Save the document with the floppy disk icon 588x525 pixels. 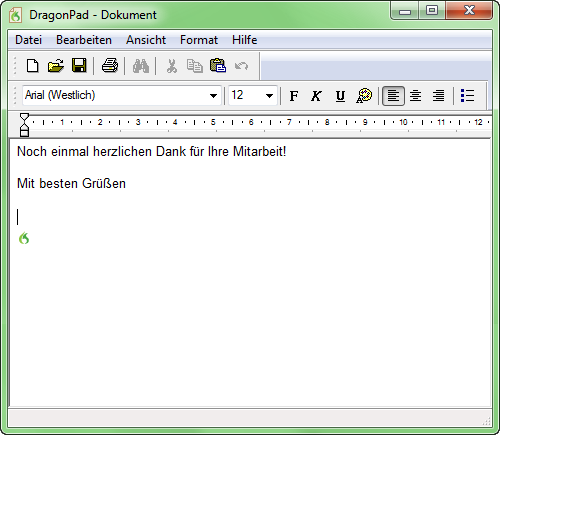79,66
